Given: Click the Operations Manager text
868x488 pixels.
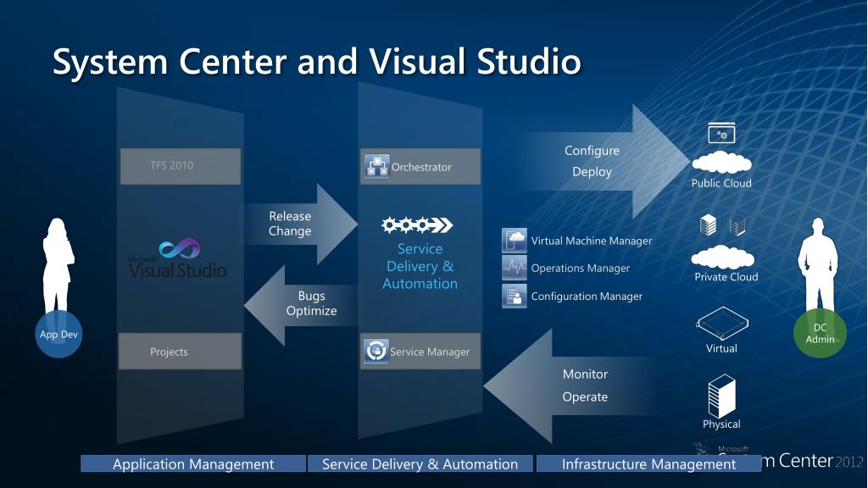Looking at the screenshot, I should tap(580, 269).
